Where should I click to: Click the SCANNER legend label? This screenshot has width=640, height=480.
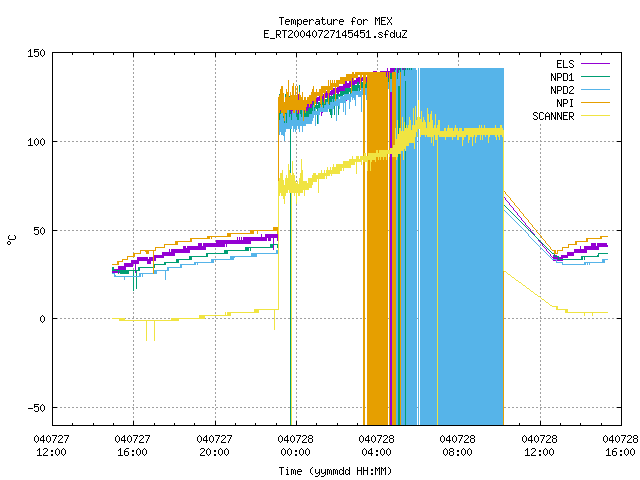point(553,116)
